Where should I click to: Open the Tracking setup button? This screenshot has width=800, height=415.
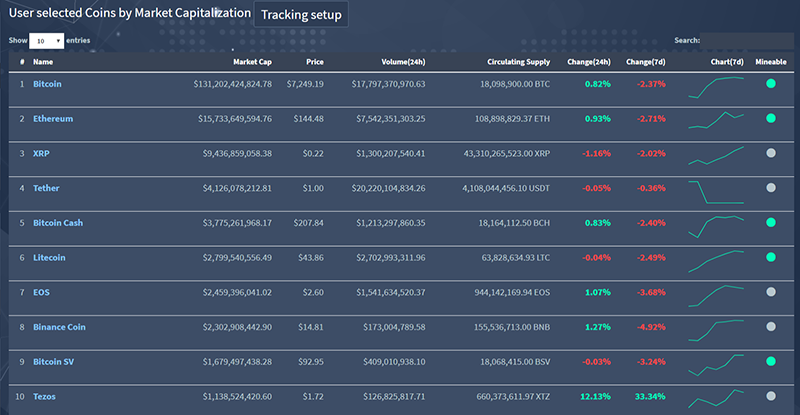[301, 15]
